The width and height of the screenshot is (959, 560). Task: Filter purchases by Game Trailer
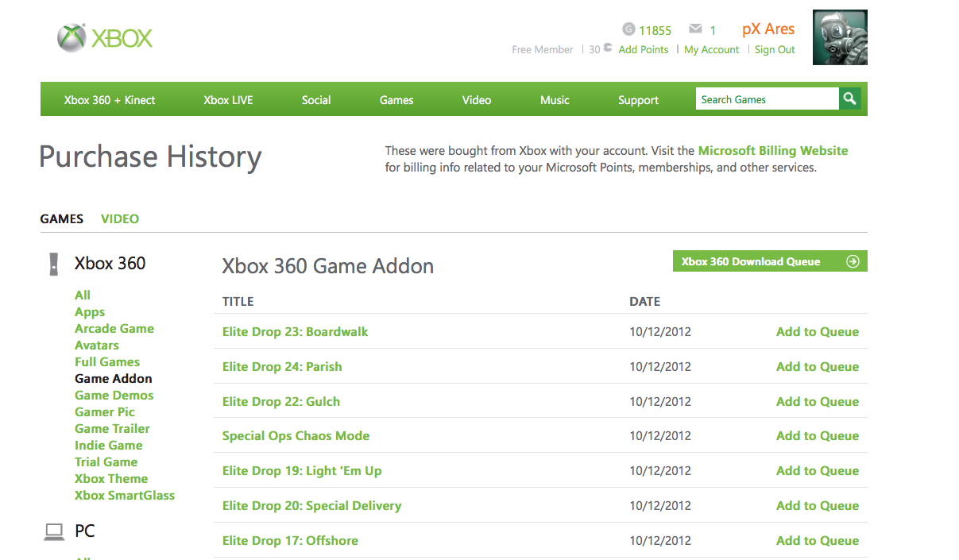[112, 428]
